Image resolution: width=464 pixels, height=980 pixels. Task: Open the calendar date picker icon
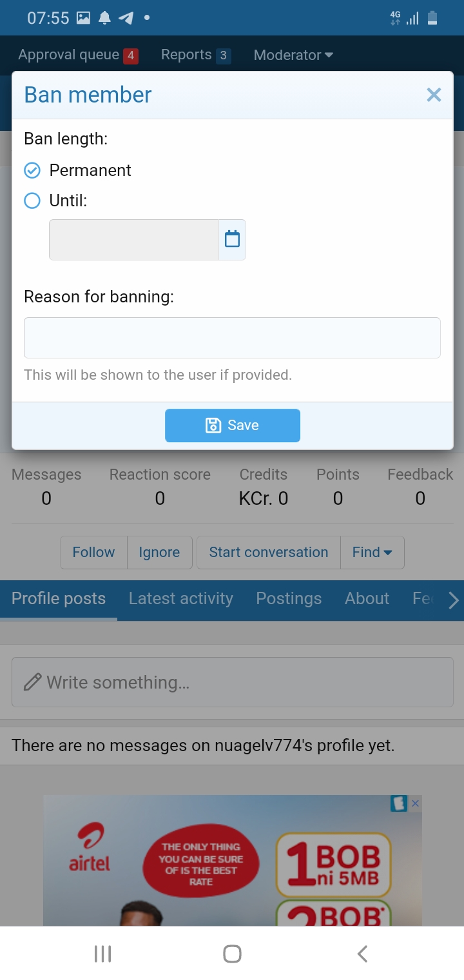(x=232, y=240)
